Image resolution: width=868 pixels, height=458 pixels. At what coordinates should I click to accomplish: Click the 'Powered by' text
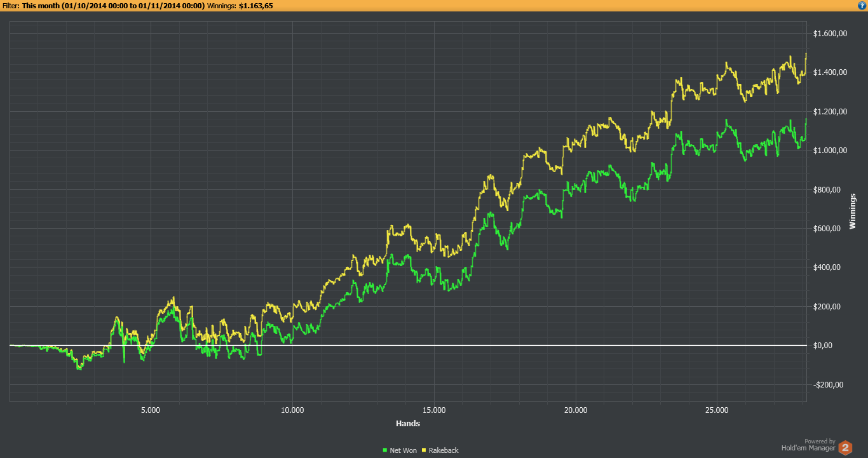click(820, 441)
